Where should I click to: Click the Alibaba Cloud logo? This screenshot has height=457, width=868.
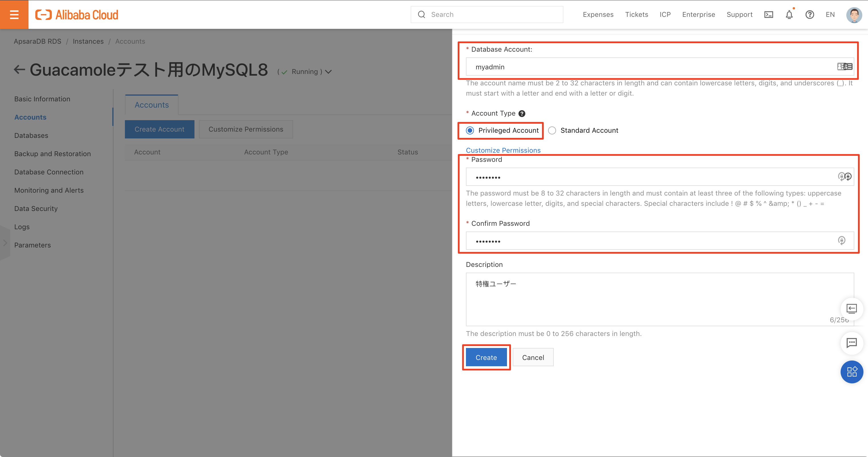point(77,15)
